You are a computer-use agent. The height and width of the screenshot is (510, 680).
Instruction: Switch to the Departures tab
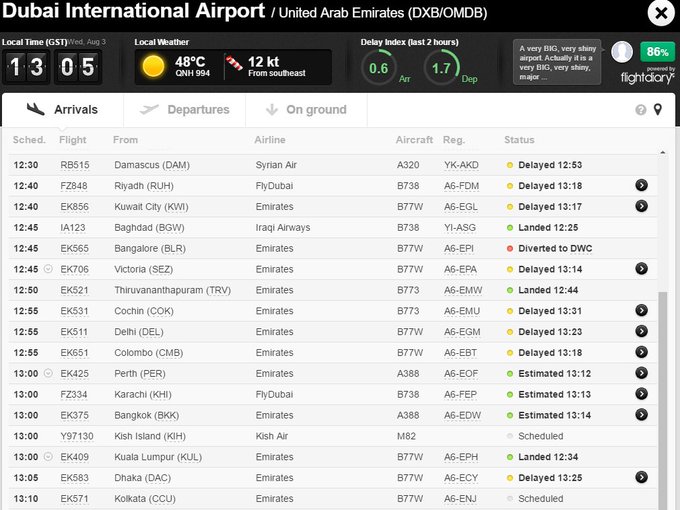coord(185,110)
